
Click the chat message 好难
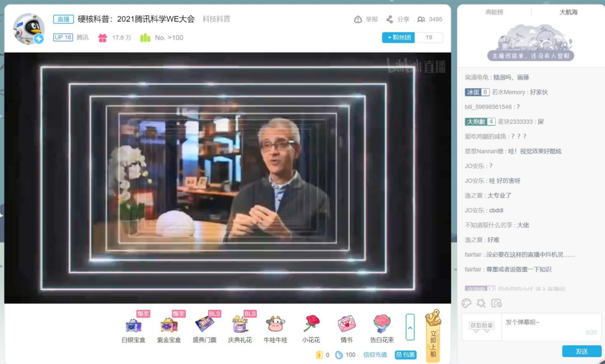493,240
